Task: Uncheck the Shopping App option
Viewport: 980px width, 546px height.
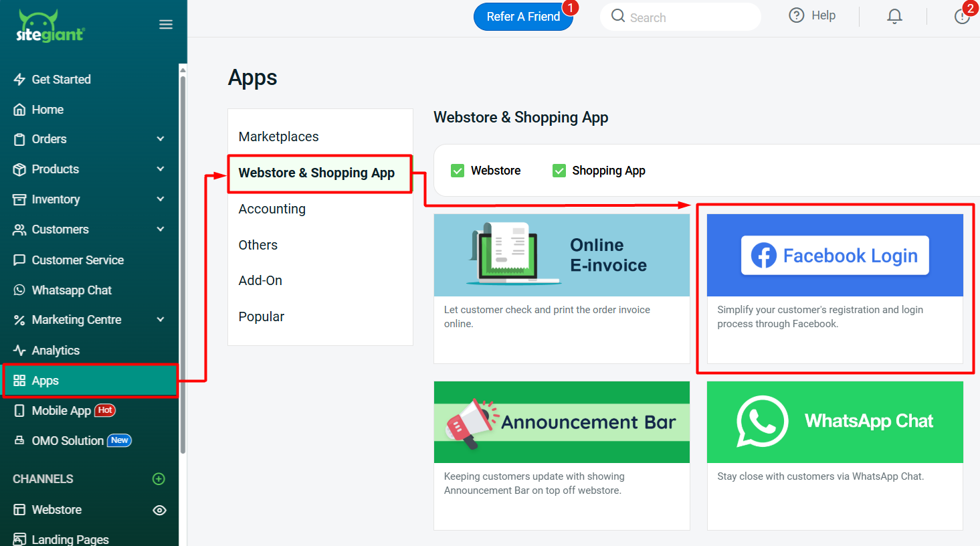Action: [559, 171]
